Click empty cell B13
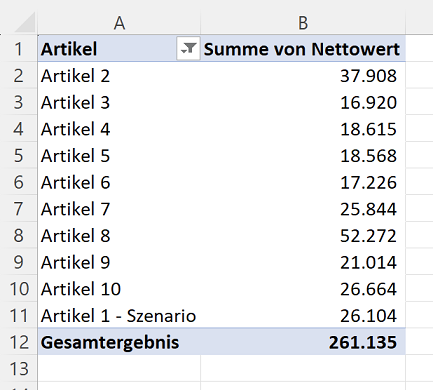 coord(303,368)
